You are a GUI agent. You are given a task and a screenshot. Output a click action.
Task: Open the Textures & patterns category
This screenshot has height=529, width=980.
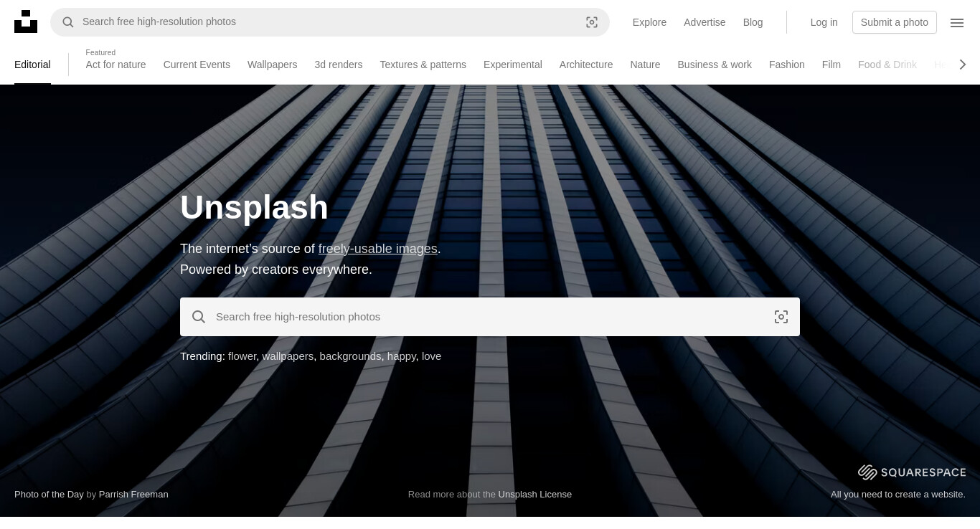pos(423,65)
